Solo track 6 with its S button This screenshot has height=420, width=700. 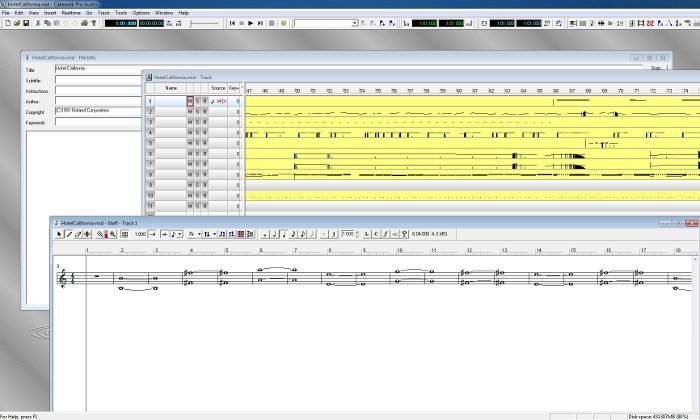coord(197,154)
